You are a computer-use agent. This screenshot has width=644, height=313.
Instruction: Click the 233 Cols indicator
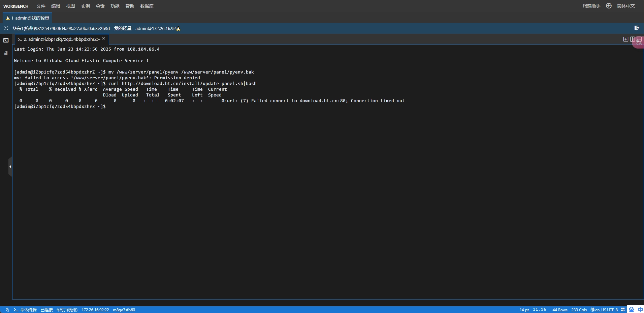(579, 310)
